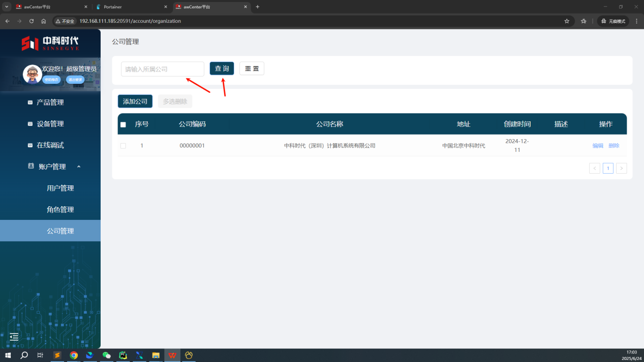Click the 密码修改 button under the welcome text
Viewport: 644px width, 362px height.
(x=51, y=80)
